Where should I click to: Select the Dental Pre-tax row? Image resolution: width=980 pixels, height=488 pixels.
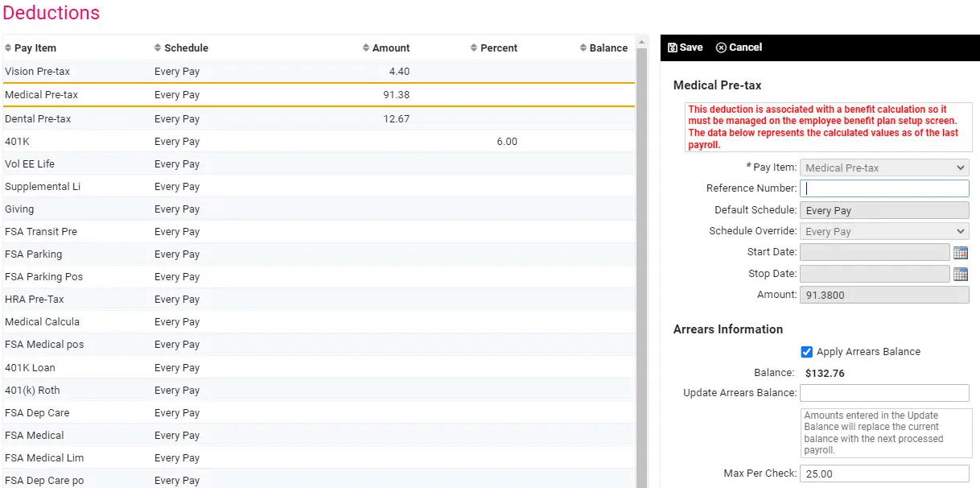(x=319, y=119)
